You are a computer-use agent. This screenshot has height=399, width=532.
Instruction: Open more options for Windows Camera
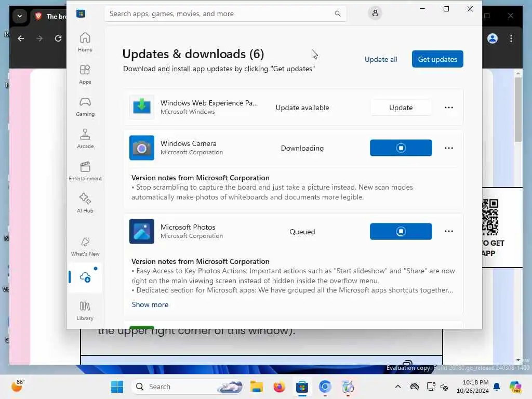[x=448, y=148]
